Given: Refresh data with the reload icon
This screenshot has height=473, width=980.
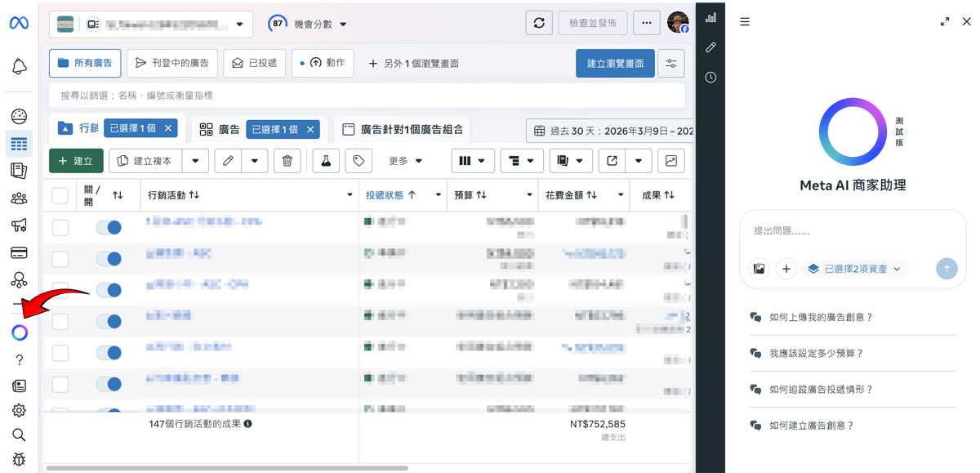Looking at the screenshot, I should pyautogui.click(x=539, y=23).
